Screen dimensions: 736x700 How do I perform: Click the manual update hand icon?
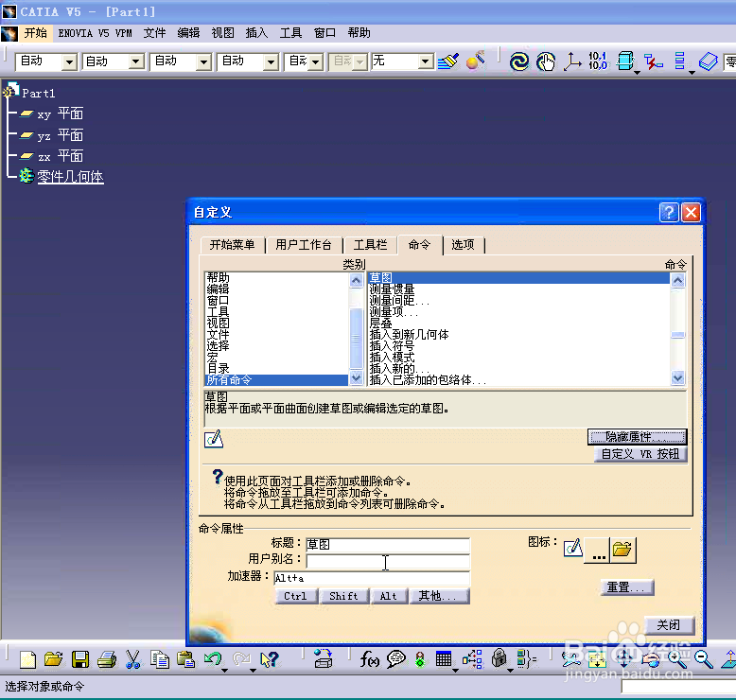546,62
